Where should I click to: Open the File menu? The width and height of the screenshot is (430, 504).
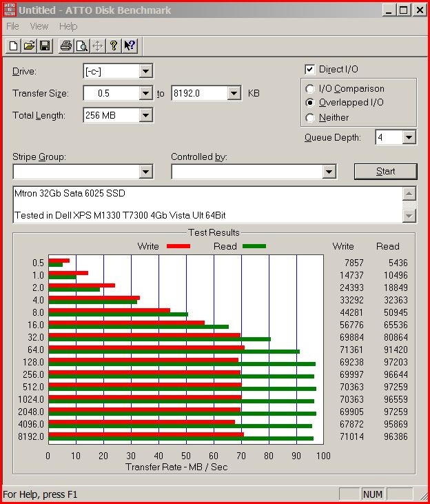coord(12,26)
